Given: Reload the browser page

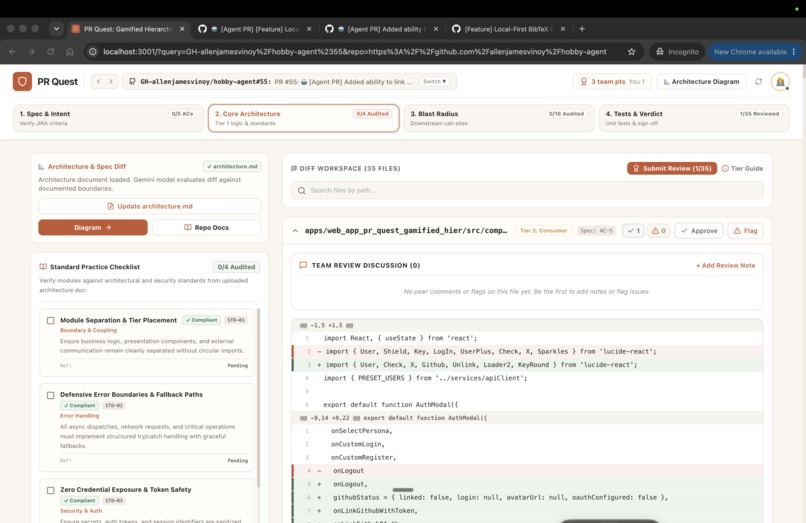Looking at the screenshot, I should [50, 51].
